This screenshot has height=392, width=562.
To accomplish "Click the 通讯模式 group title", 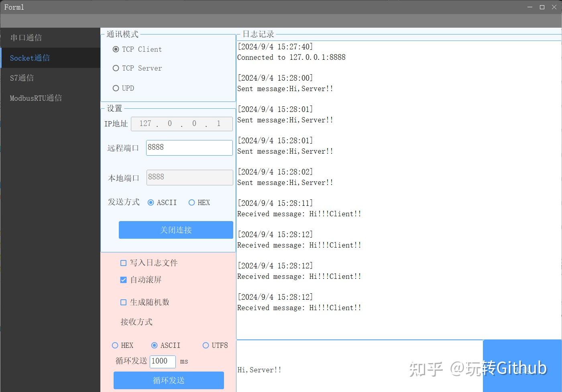I will click(x=122, y=34).
